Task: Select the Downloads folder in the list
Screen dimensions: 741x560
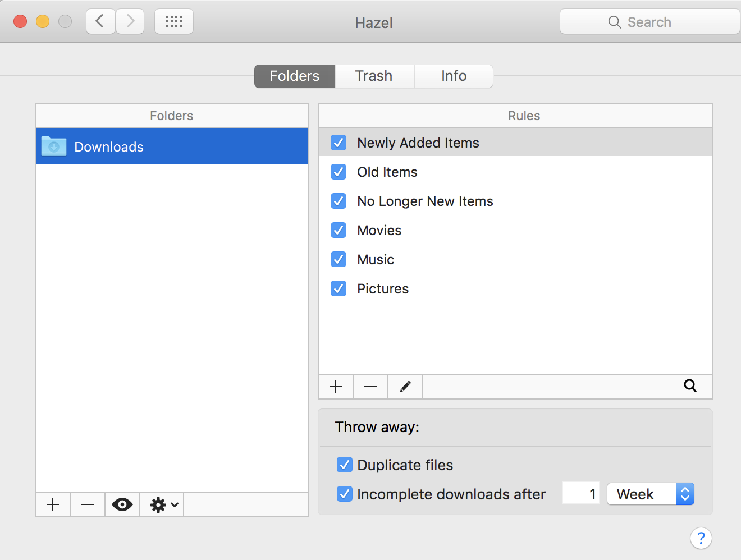Action: [171, 146]
